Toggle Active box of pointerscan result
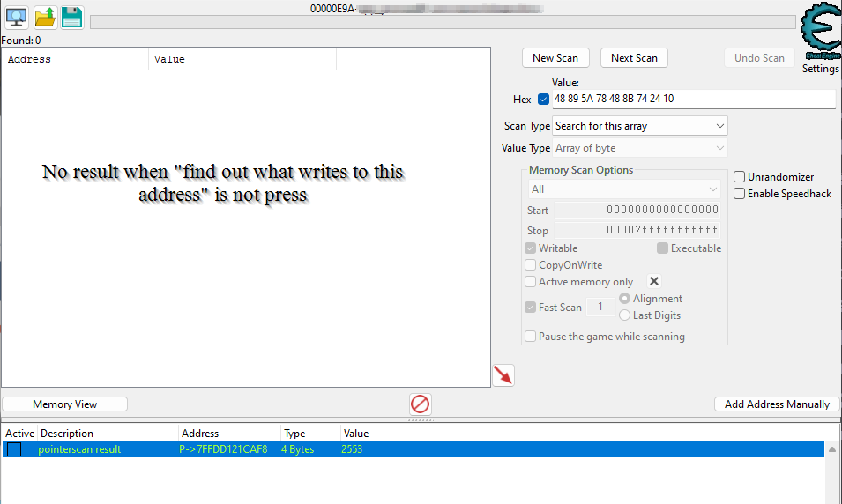 tap(14, 449)
